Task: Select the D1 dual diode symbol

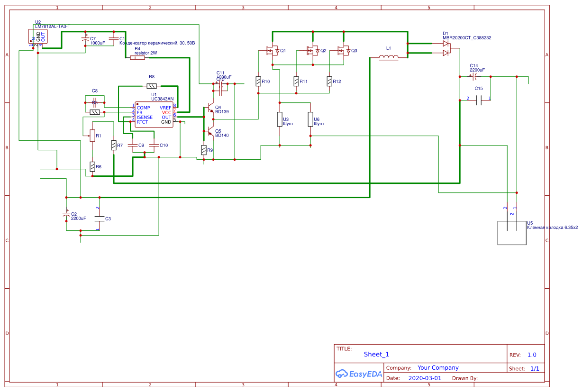Action: [x=446, y=48]
